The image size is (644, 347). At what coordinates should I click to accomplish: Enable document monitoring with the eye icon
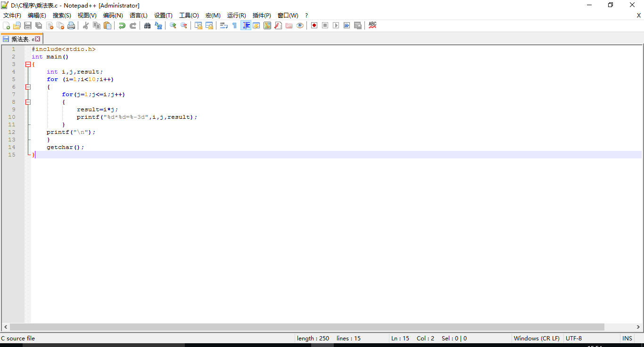coord(300,25)
